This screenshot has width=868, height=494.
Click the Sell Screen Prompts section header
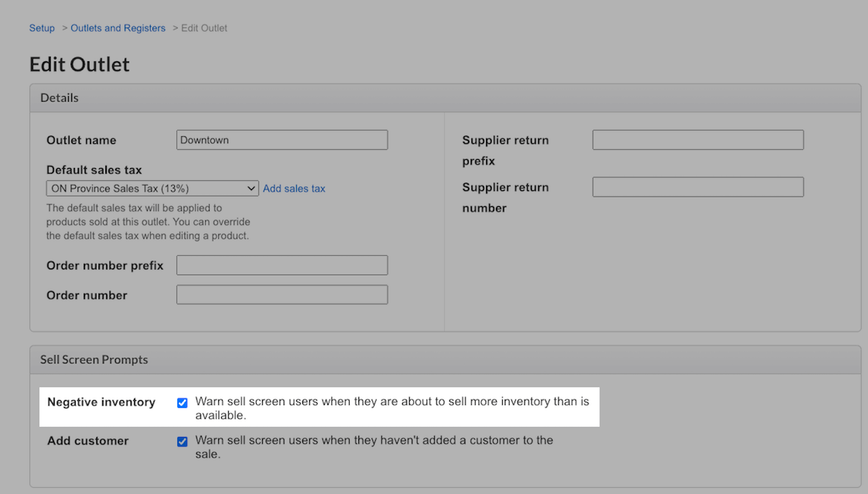point(94,359)
